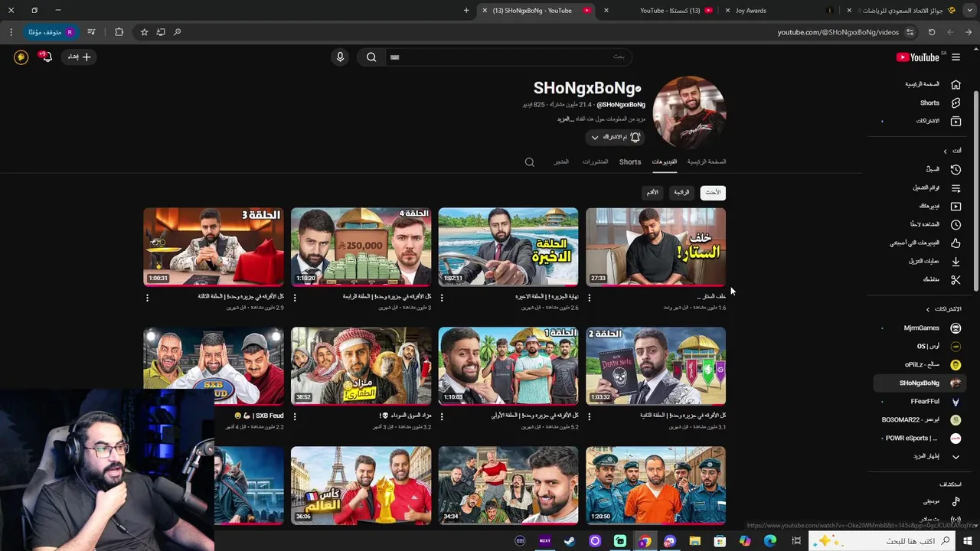
Task: Open the subscribed bell dropdown button
Action: point(615,137)
